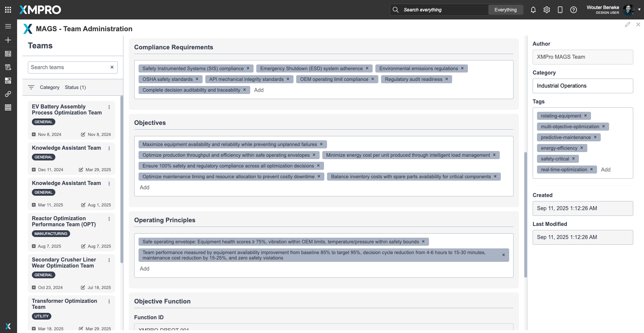Screen dimensions: 644x333
Task: Click the plus icon in left sidebar
Action: [8, 40]
